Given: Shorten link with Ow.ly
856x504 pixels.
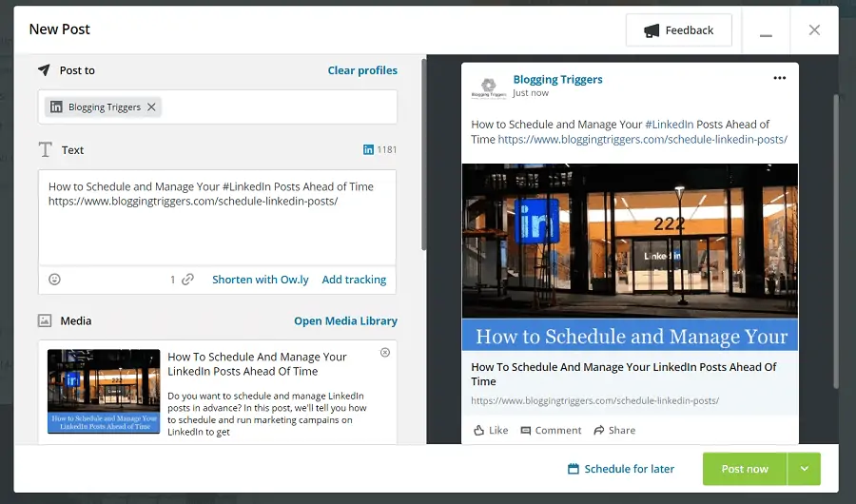Looking at the screenshot, I should 261,280.
